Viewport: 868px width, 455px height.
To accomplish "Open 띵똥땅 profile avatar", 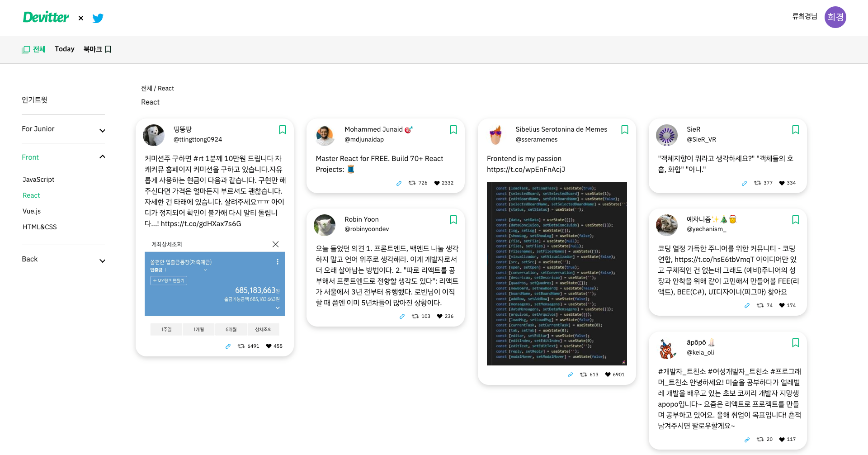I will point(154,135).
